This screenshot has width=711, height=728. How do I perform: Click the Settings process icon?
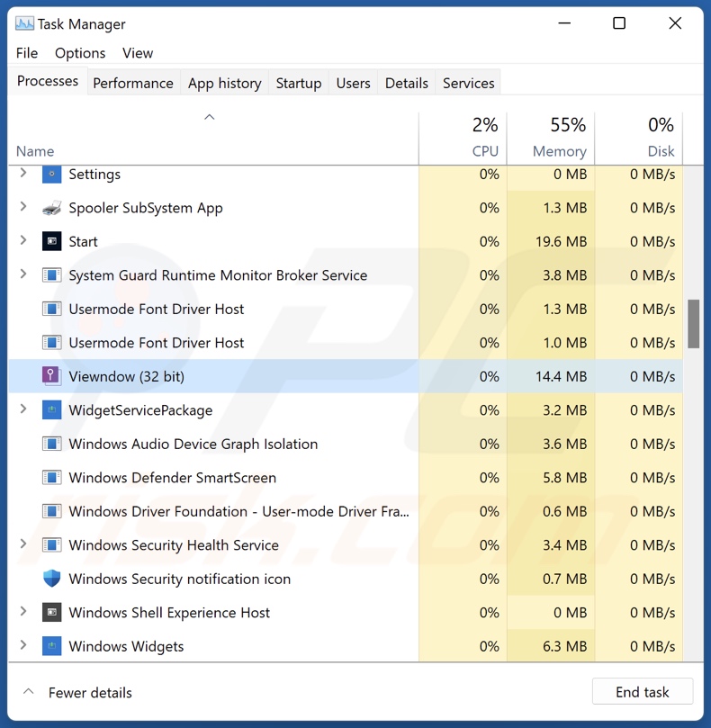(x=51, y=175)
